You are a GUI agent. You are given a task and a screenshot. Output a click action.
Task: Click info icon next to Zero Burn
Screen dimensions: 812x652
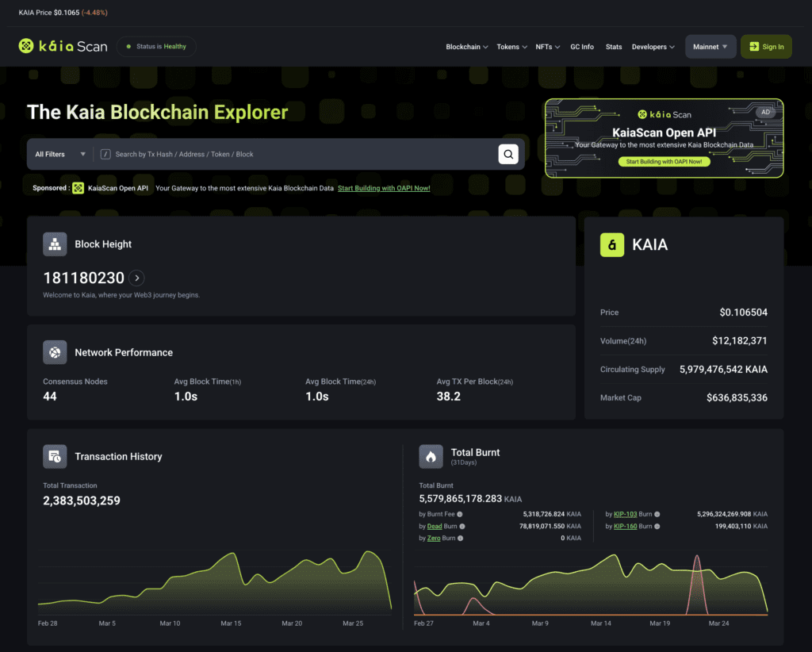point(461,538)
